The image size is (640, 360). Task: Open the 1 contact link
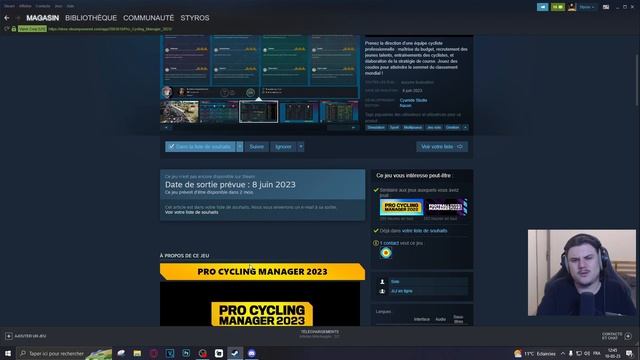[x=389, y=243]
